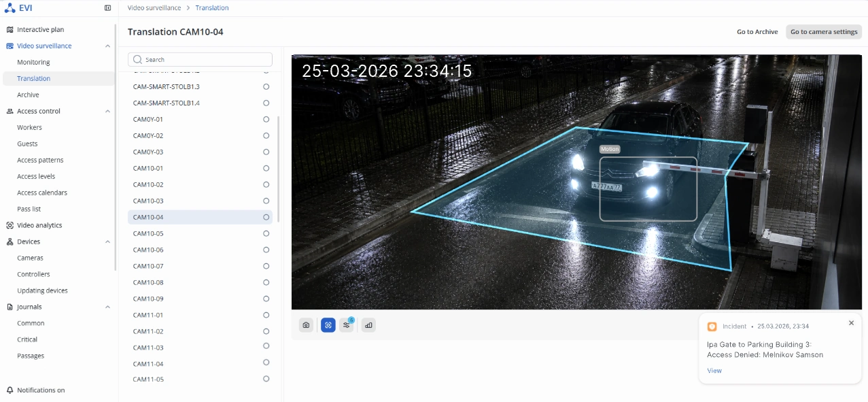868x402 pixels.
Task: Open the filter sliders icon with badge
Action: pos(347,325)
